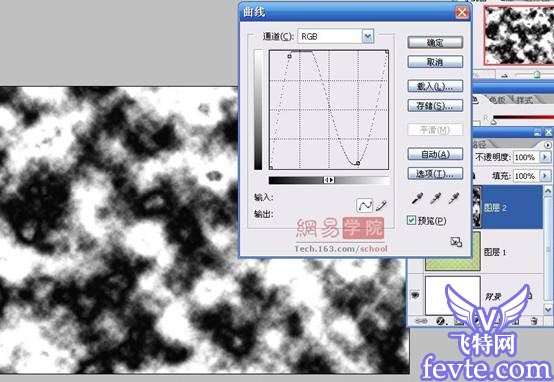Open the 通道 RGB channel dropdown
The image size is (554, 382).
pyautogui.click(x=368, y=36)
